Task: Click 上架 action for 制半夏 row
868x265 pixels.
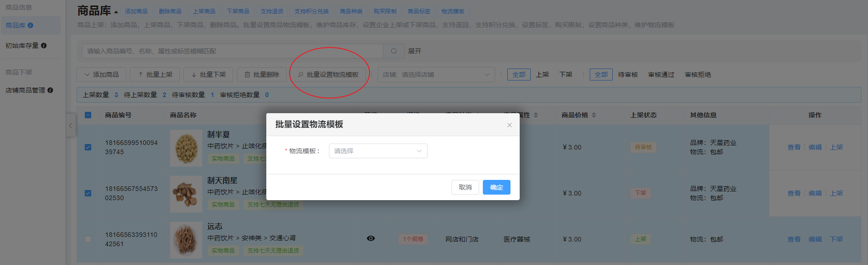Action: pos(836,147)
